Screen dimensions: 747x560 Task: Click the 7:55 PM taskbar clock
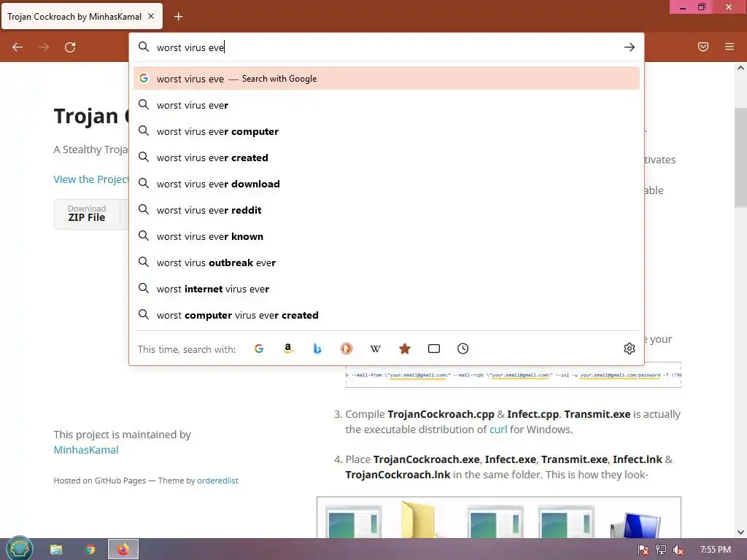[x=715, y=550]
